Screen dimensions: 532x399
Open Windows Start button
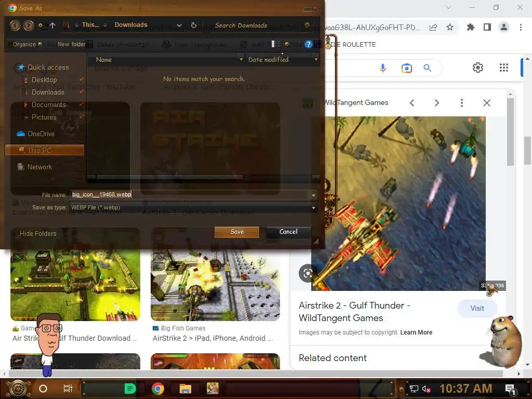[18, 388]
